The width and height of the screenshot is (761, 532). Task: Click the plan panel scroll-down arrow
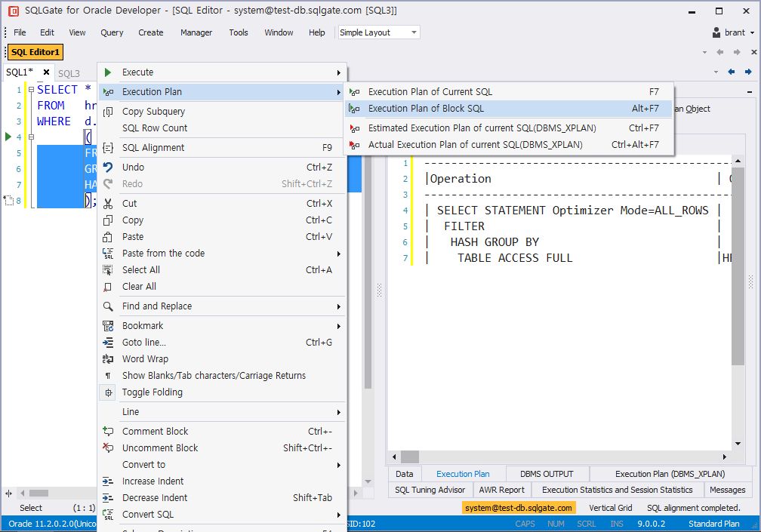point(738,443)
